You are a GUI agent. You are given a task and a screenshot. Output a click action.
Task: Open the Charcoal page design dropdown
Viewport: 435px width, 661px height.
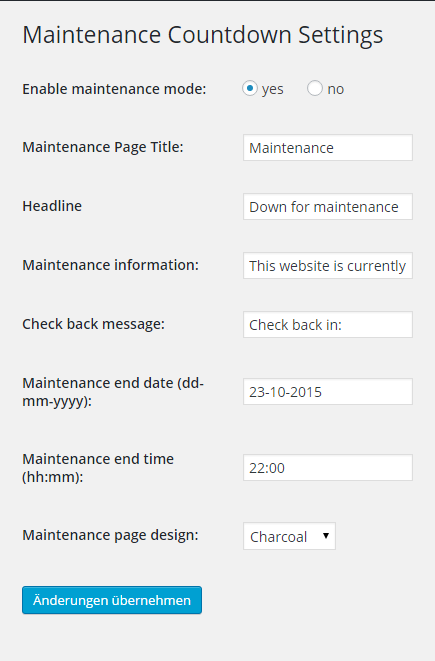pyautogui.click(x=289, y=536)
